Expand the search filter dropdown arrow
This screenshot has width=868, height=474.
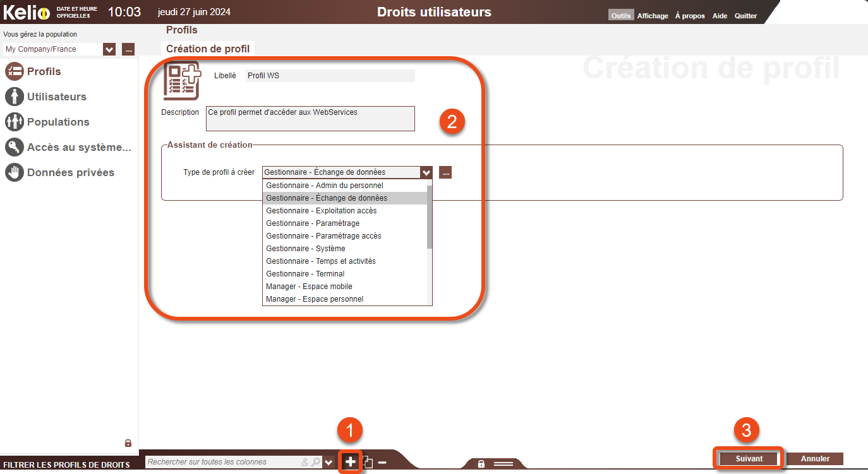pyautogui.click(x=329, y=462)
